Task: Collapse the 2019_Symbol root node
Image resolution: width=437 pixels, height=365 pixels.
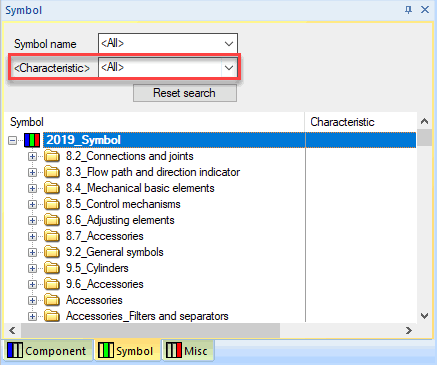Action: click(13, 140)
